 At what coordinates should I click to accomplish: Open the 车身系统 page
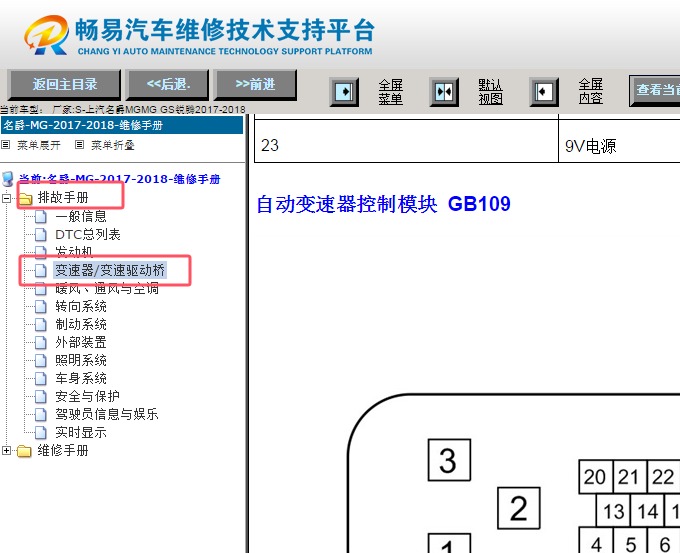(81, 379)
